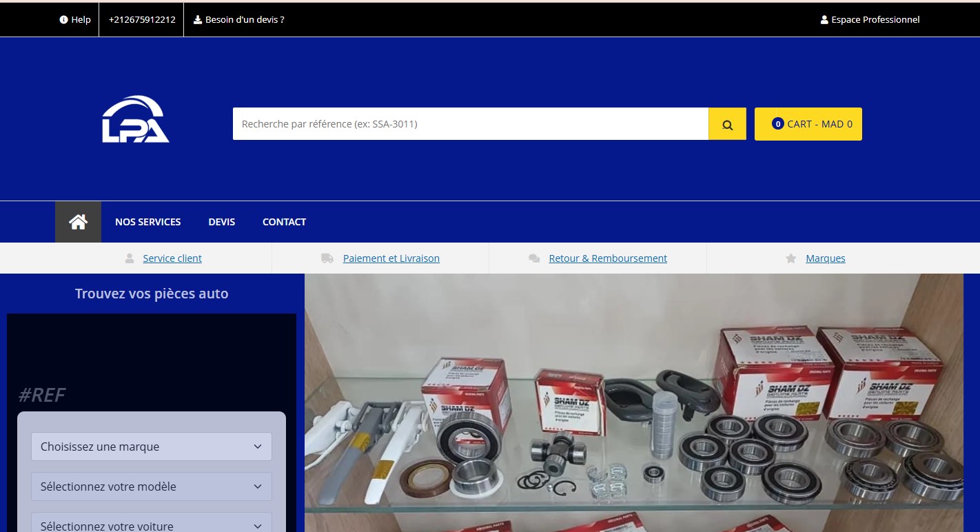This screenshot has width=980, height=532.
Task: Click the magnifier search button
Action: click(727, 124)
